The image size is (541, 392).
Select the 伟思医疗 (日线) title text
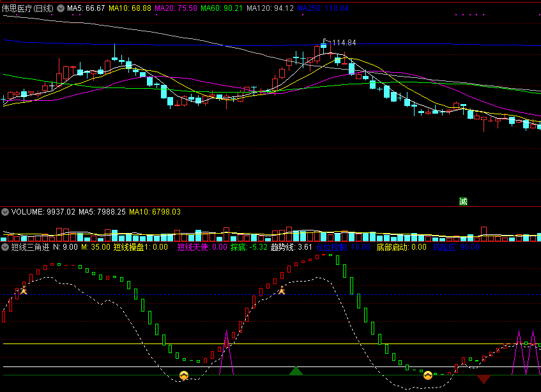pyautogui.click(x=27, y=8)
